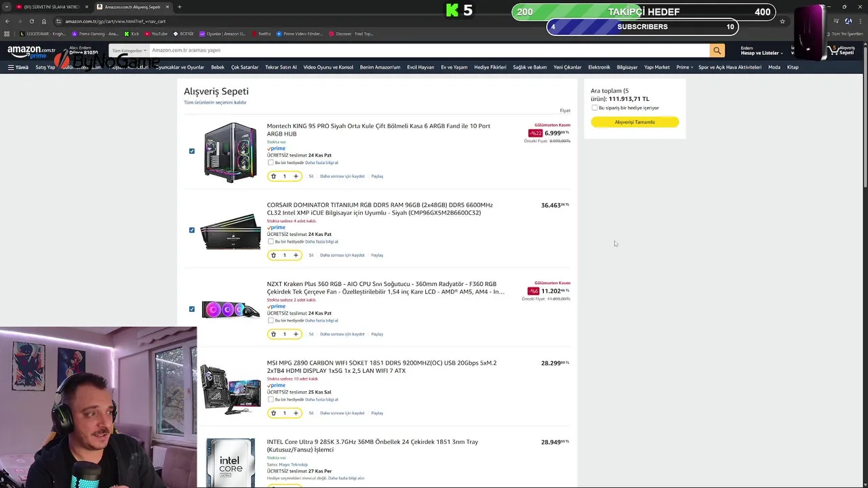This screenshot has width=868, height=488.
Task: Mark CORSAIR DOMINATOR RAM as a gift
Action: 271,241
